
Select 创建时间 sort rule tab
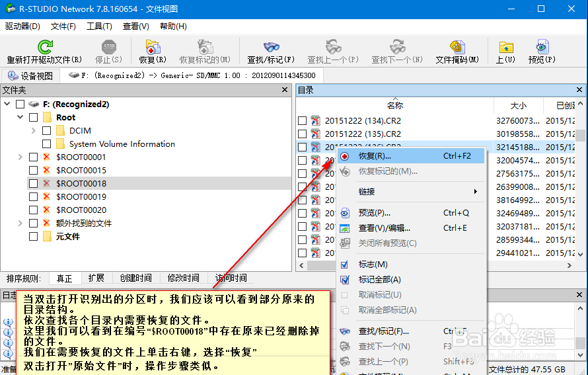135,278
